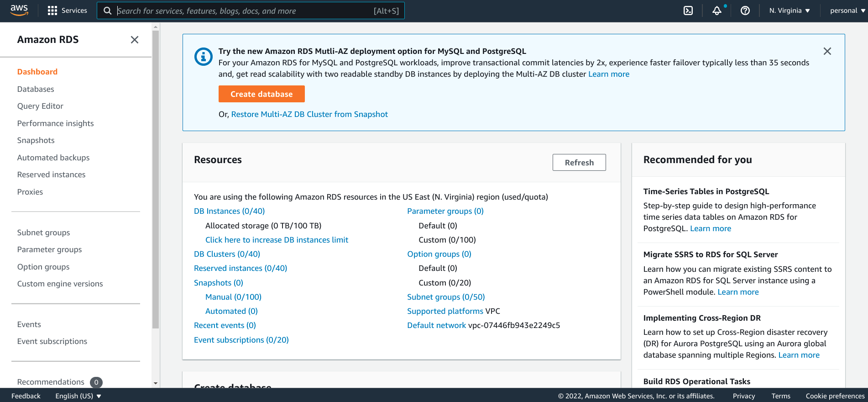Viewport: 868px width, 402px height.
Task: Dismiss the Multi-AZ info banner
Action: 827,51
